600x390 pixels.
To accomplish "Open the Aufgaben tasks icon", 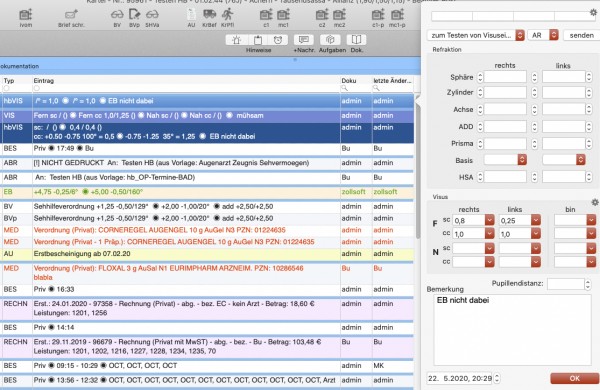I will coord(330,40).
